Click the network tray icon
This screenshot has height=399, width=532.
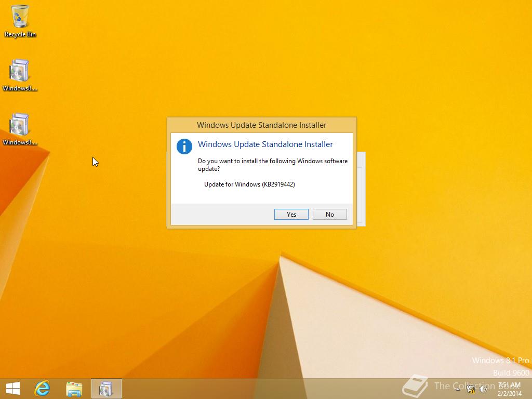tap(471, 389)
